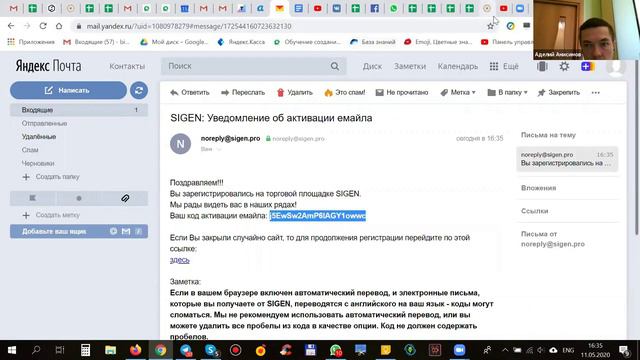Open the three-dots more actions menu

tap(596, 93)
